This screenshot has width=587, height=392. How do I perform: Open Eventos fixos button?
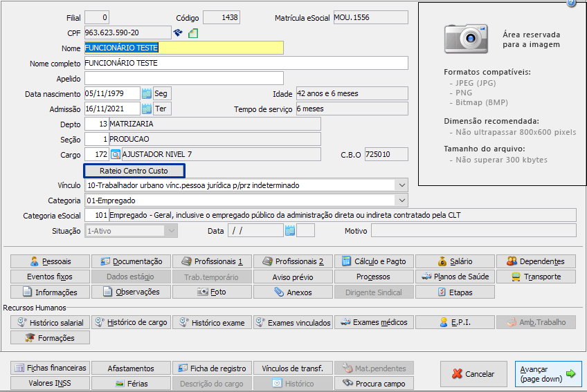tap(50, 277)
